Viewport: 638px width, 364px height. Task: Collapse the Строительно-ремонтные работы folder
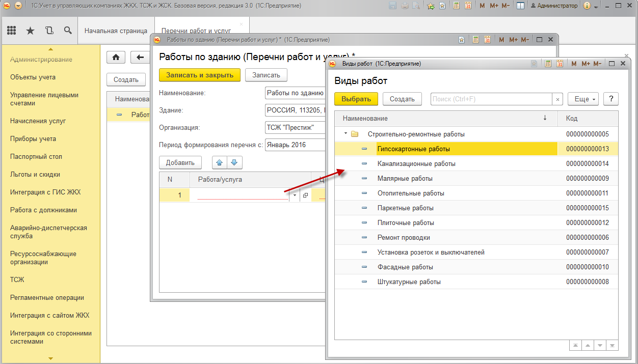point(345,134)
